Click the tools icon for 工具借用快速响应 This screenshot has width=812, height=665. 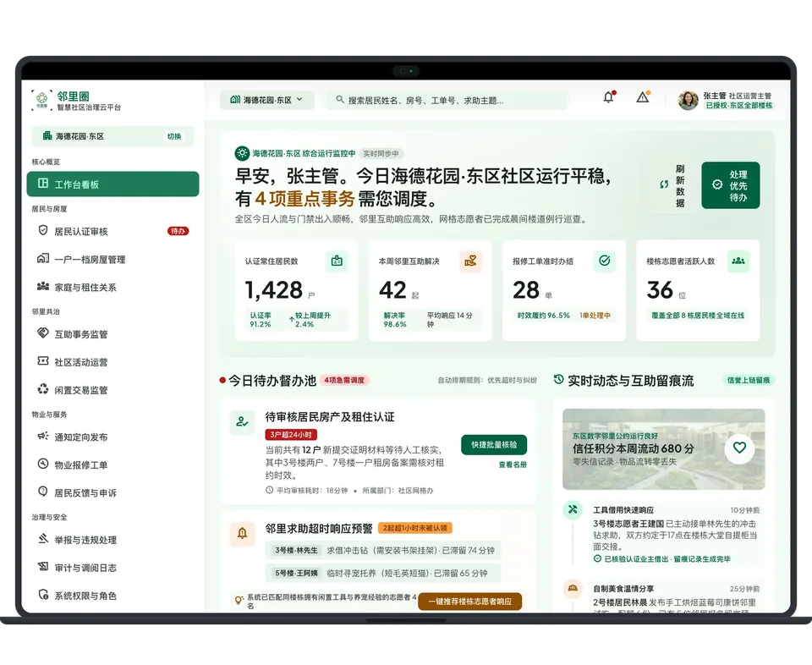[x=573, y=509]
